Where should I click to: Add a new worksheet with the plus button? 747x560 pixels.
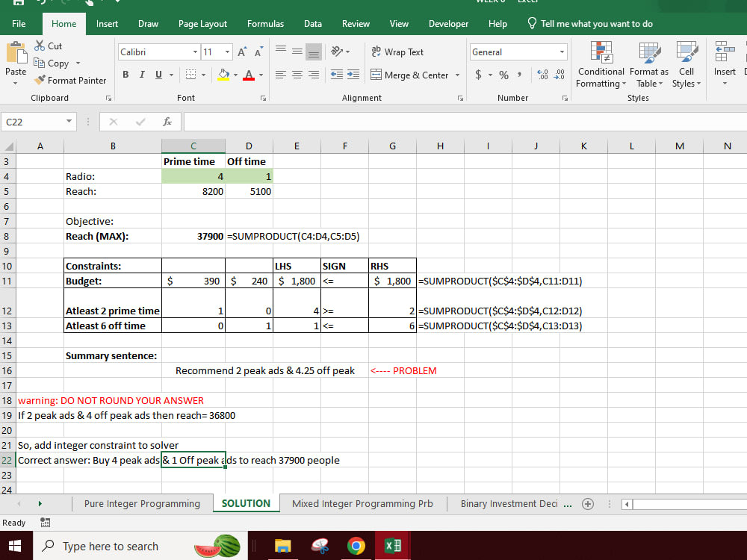[588, 503]
